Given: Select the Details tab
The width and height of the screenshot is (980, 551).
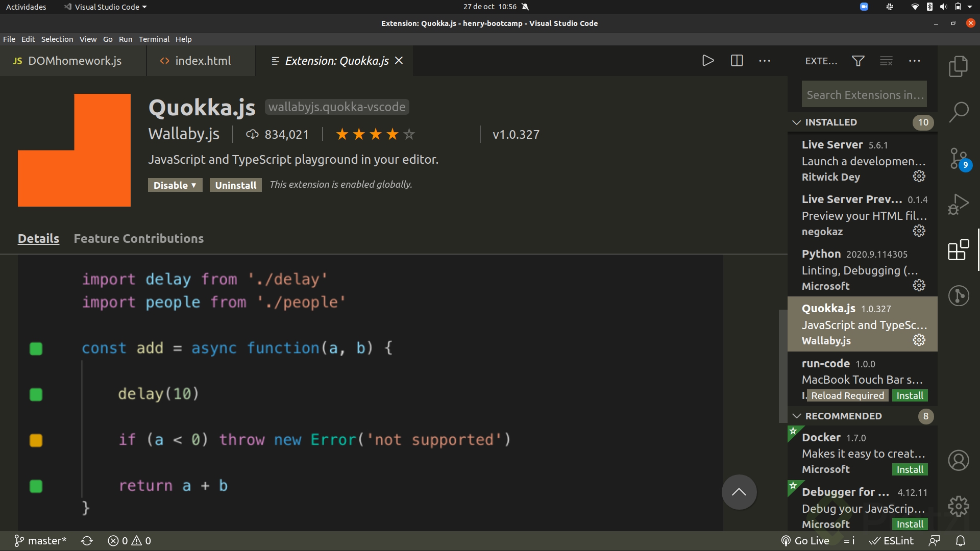Looking at the screenshot, I should [x=38, y=239].
